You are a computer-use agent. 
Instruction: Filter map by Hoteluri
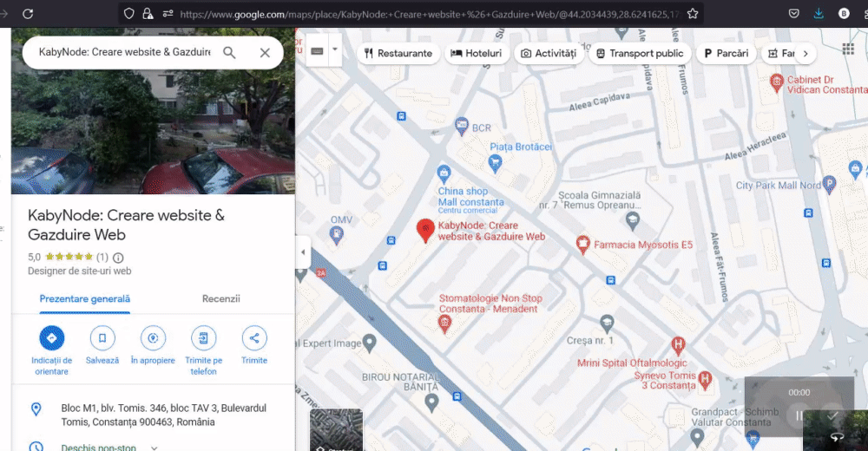[x=476, y=54]
